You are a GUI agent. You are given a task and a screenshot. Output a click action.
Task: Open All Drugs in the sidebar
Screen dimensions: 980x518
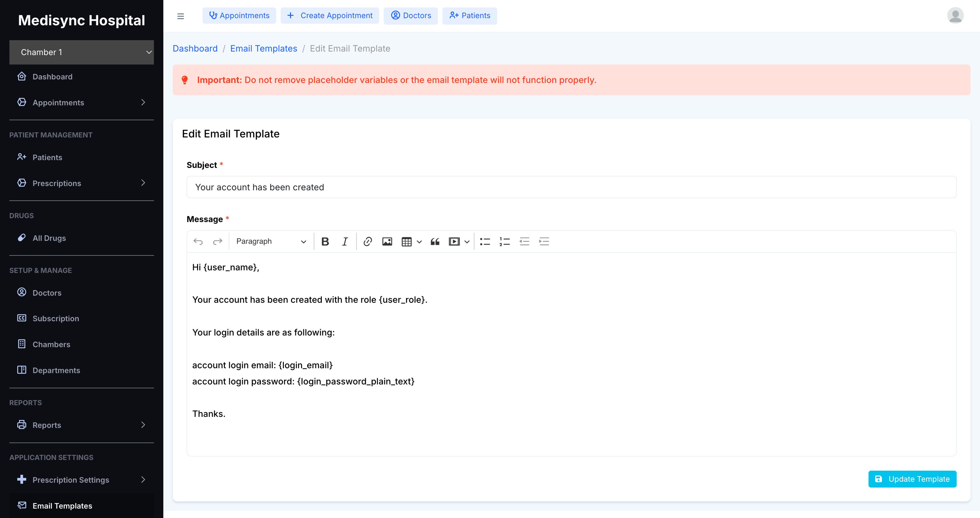pos(81,238)
